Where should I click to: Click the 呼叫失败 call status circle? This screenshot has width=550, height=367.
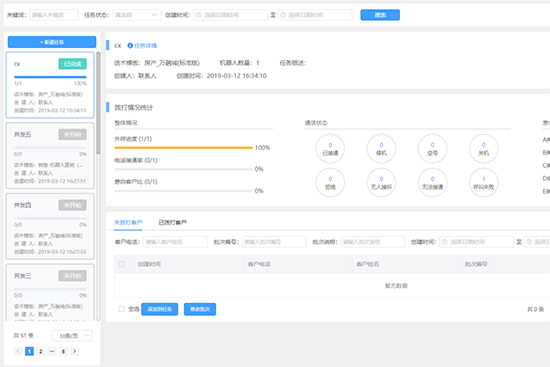point(484,182)
